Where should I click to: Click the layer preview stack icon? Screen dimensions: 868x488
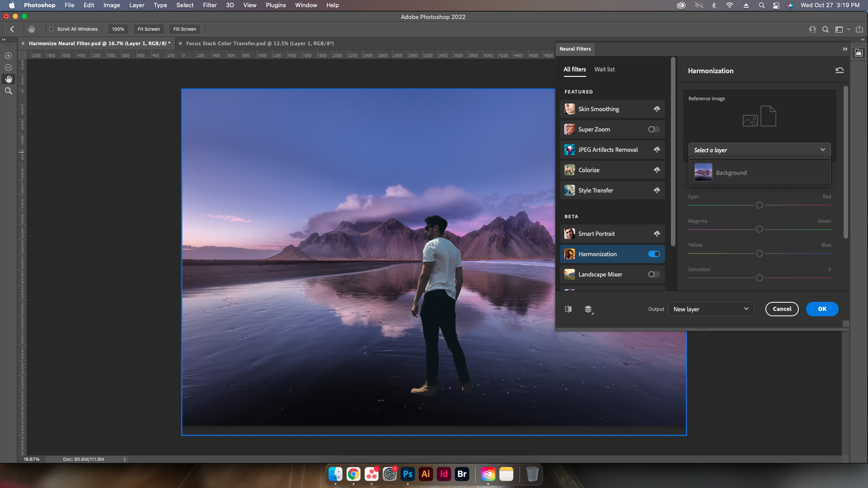(x=588, y=309)
